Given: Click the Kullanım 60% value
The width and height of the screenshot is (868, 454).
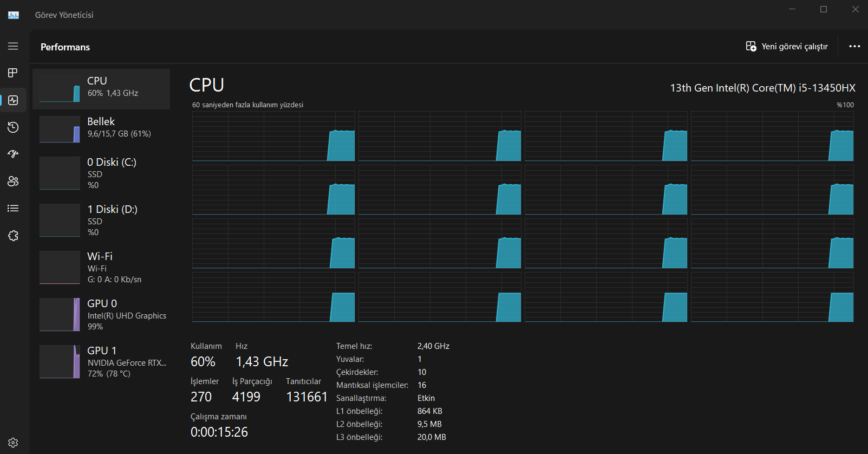Looking at the screenshot, I should [x=203, y=362].
